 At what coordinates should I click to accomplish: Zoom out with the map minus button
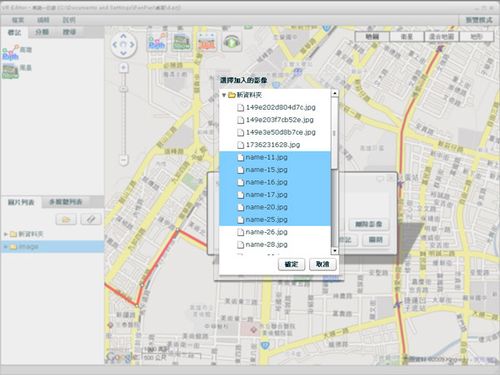pos(124,160)
